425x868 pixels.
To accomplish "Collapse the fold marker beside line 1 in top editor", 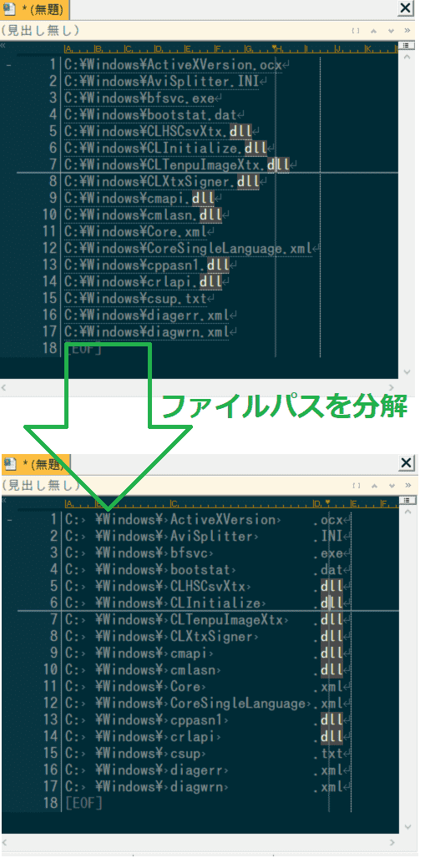I will 9,65.
